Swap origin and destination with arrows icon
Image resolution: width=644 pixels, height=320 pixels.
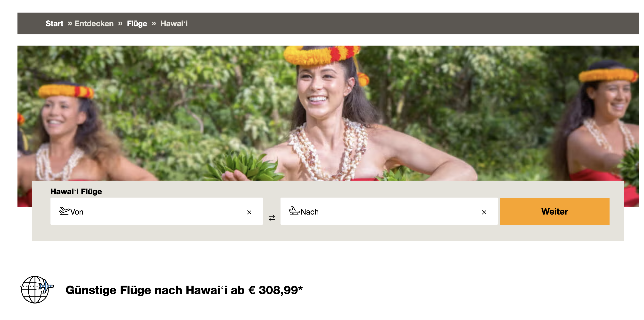click(x=272, y=218)
